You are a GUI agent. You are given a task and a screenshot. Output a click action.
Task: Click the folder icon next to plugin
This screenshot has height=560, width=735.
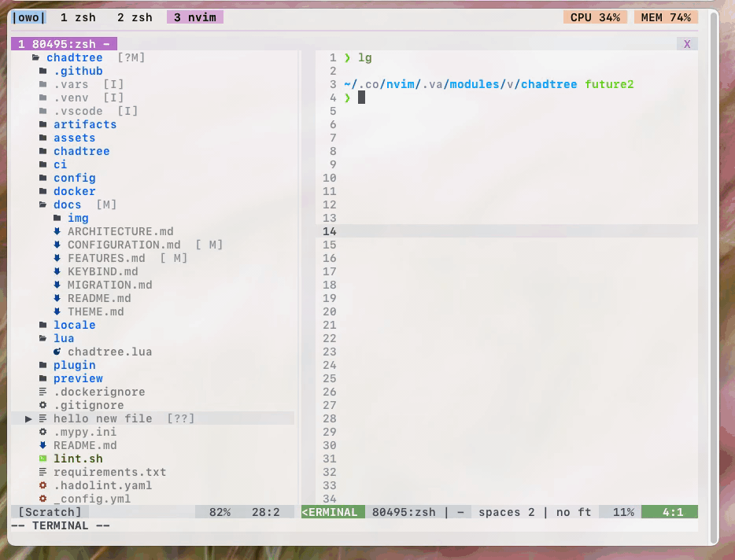click(x=43, y=365)
